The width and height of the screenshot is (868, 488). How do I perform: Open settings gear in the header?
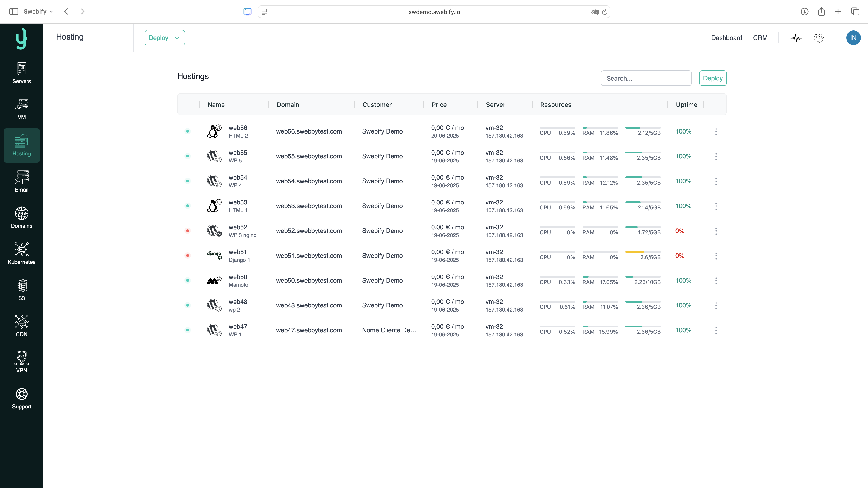[x=818, y=38]
